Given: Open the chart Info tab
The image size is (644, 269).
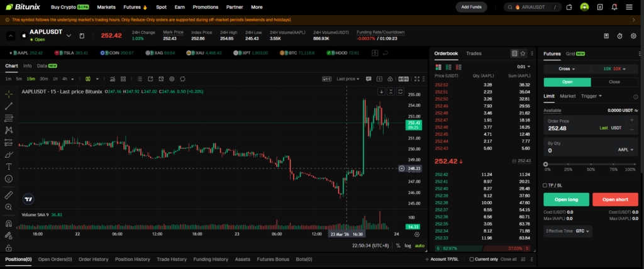Looking at the screenshot, I should tap(27, 66).
